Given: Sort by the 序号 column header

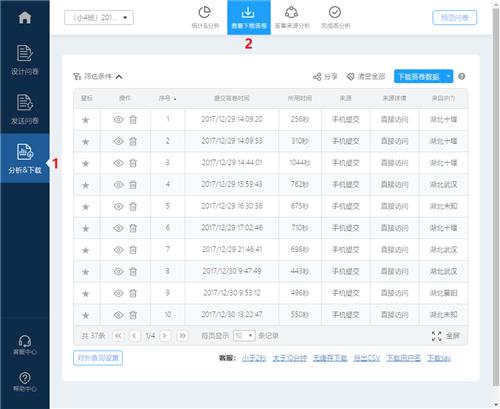Looking at the screenshot, I should (167, 98).
